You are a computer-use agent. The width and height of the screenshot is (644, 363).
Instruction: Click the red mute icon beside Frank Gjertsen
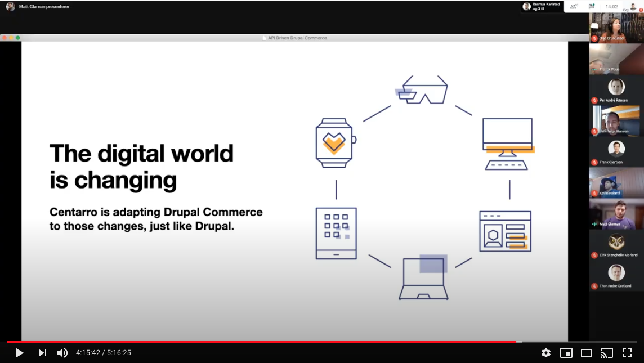click(594, 162)
